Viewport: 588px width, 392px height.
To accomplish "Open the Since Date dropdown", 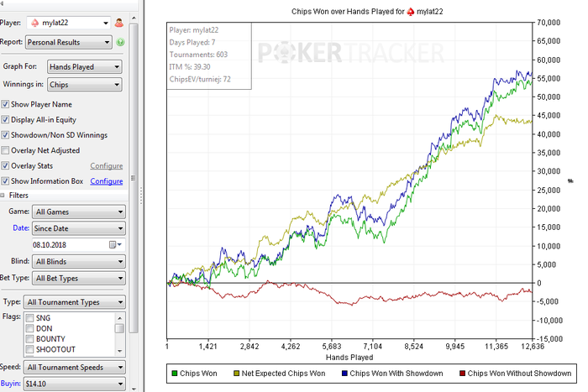I will 79,228.
